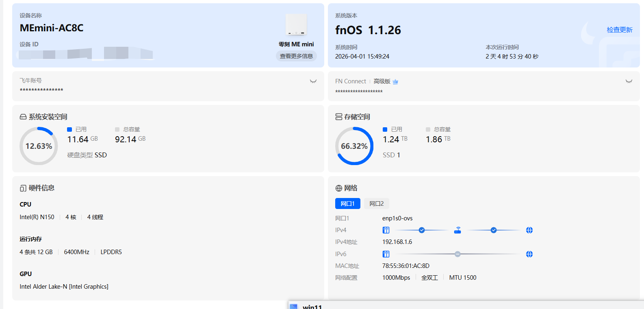Image resolution: width=644 pixels, height=309 pixels.
Task: Click the uptime value 2 天 4 时 53 分 40 秒
Action: [512, 57]
